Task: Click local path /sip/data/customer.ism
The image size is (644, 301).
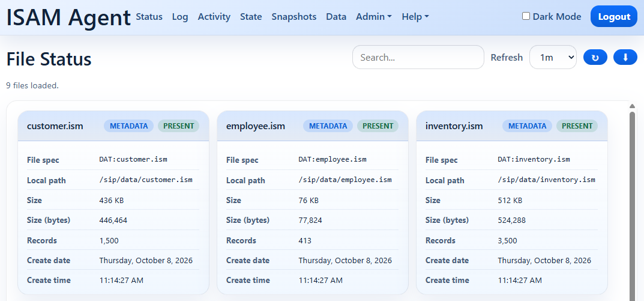Action: [x=146, y=180]
